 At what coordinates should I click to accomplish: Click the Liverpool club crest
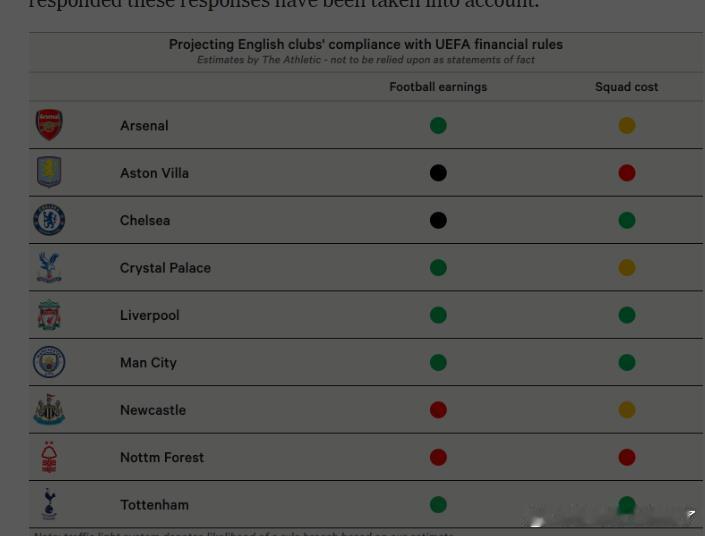tap(49, 315)
